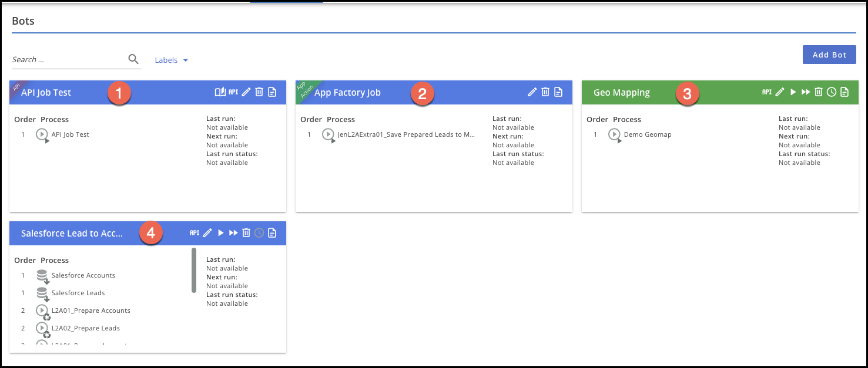This screenshot has width=868, height=368.
Task: Run the Geo Mapping bot now
Action: (x=793, y=92)
